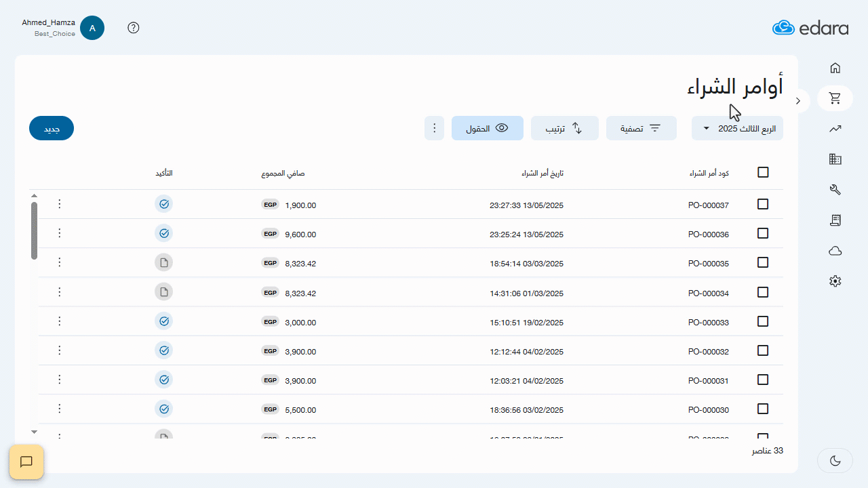868x488 pixels.
Task: Toggle the الحقول fields visibility button
Action: click(x=488, y=128)
